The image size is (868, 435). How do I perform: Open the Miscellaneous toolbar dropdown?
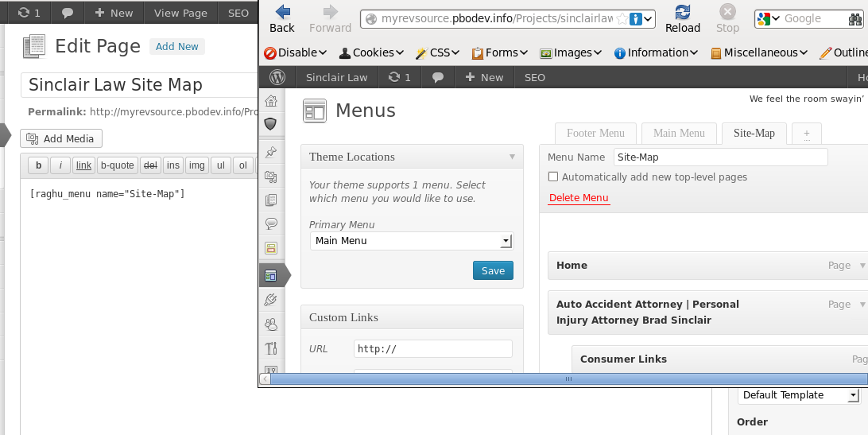pos(759,52)
